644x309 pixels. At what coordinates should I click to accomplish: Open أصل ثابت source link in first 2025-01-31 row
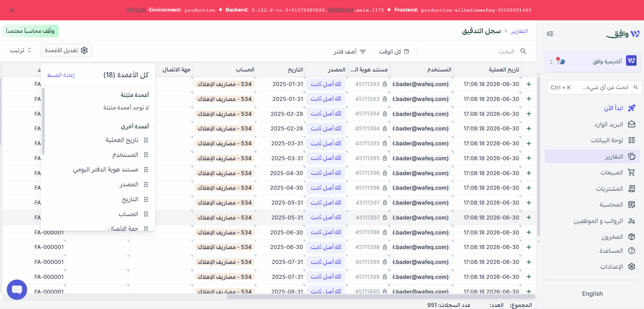pyautogui.click(x=326, y=84)
